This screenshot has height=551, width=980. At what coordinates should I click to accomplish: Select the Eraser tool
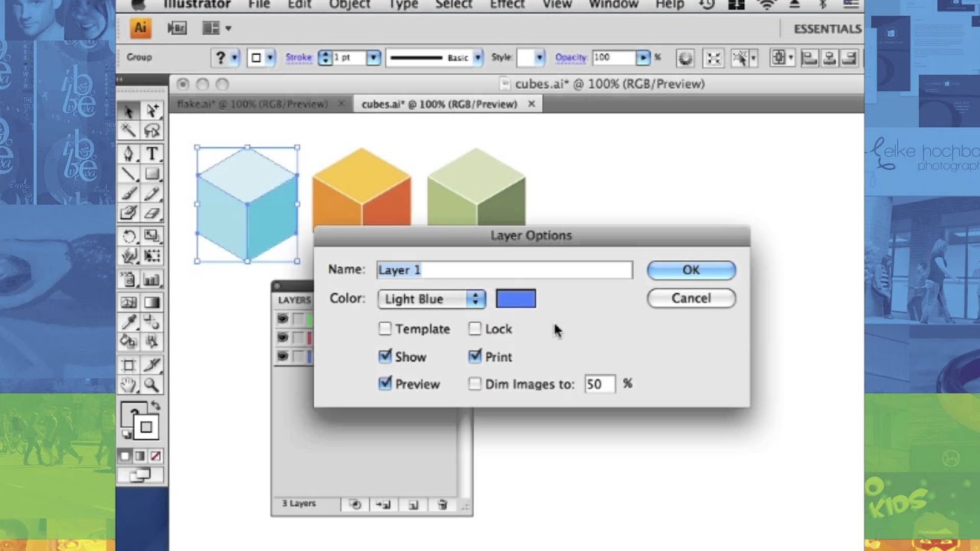point(152,214)
